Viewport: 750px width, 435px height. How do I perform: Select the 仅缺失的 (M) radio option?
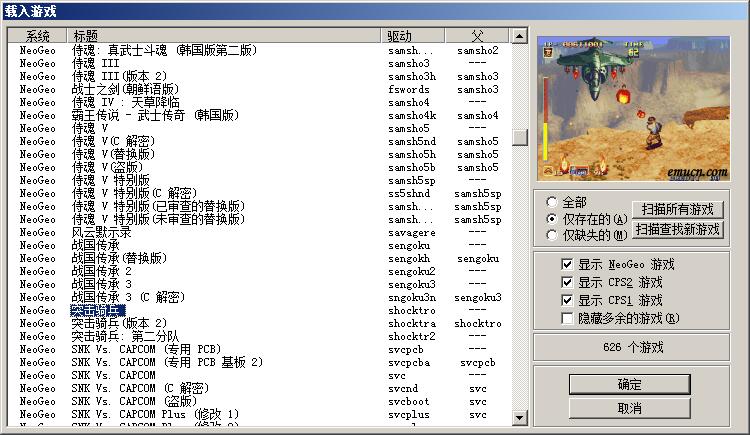(586, 235)
